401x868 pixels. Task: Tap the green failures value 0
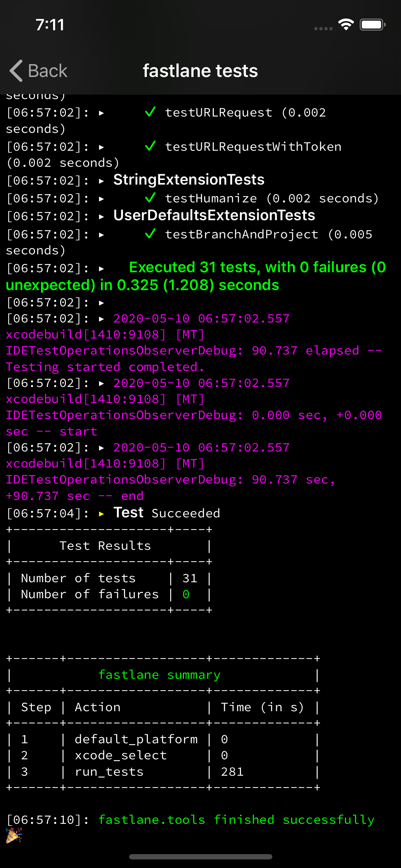click(x=186, y=594)
